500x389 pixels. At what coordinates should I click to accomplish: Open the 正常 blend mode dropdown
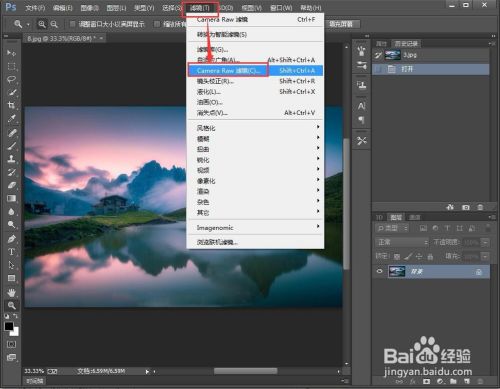pyautogui.click(x=402, y=242)
